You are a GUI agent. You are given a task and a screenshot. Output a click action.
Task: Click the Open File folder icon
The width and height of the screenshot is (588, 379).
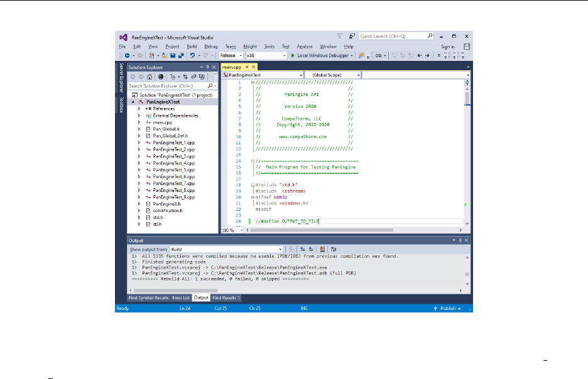pyautogui.click(x=165, y=55)
